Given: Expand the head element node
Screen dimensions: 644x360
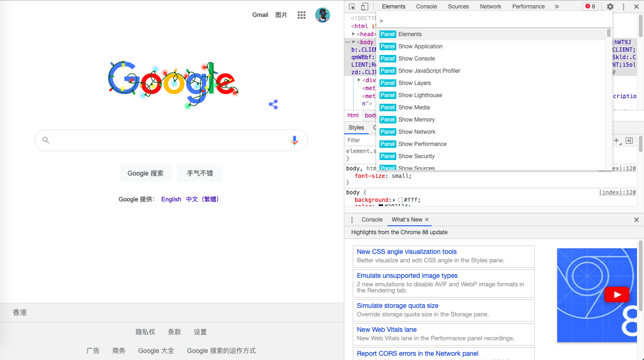Looking at the screenshot, I should coord(354,34).
